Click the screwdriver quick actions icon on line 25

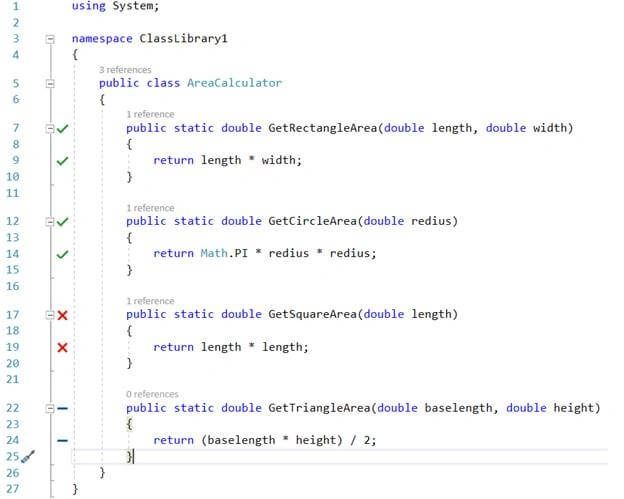pos(28,457)
